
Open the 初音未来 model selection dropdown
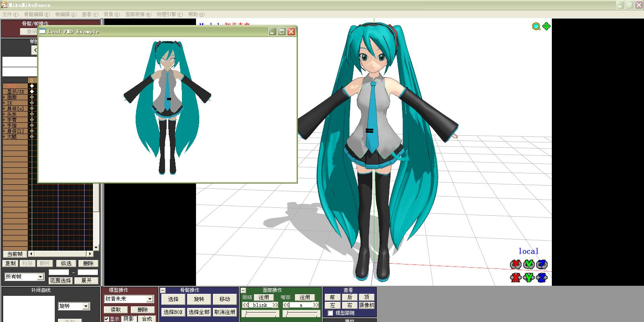pos(150,299)
